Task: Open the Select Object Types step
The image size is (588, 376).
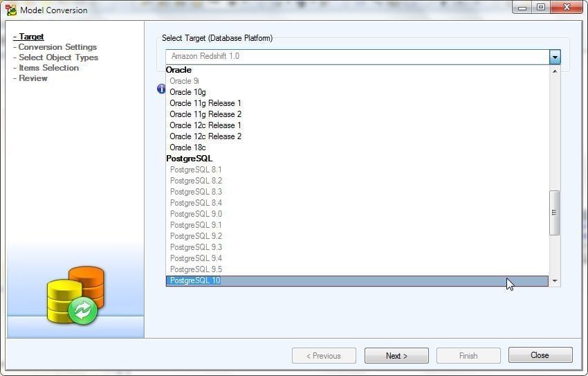Action: tap(55, 57)
